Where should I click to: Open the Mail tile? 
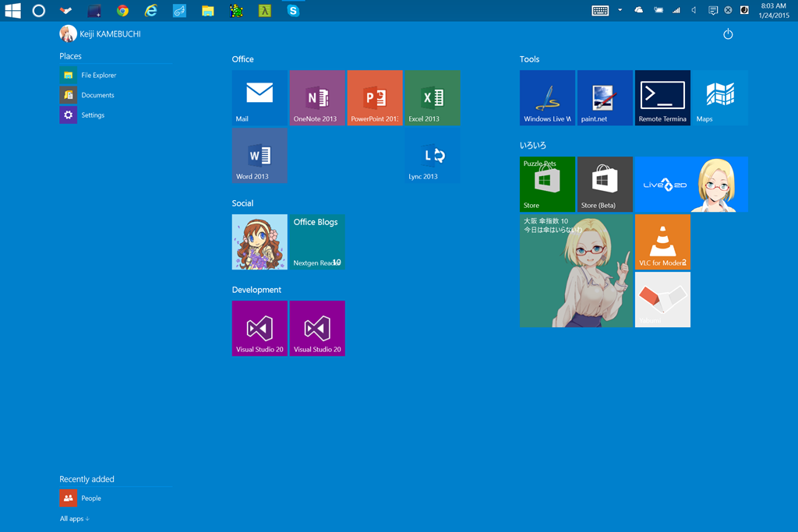click(260, 97)
